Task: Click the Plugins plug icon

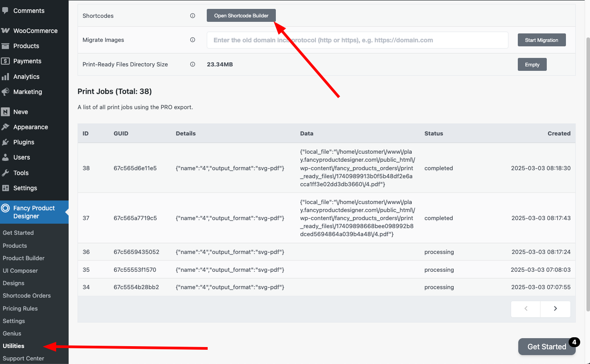Action: pyautogui.click(x=5, y=142)
